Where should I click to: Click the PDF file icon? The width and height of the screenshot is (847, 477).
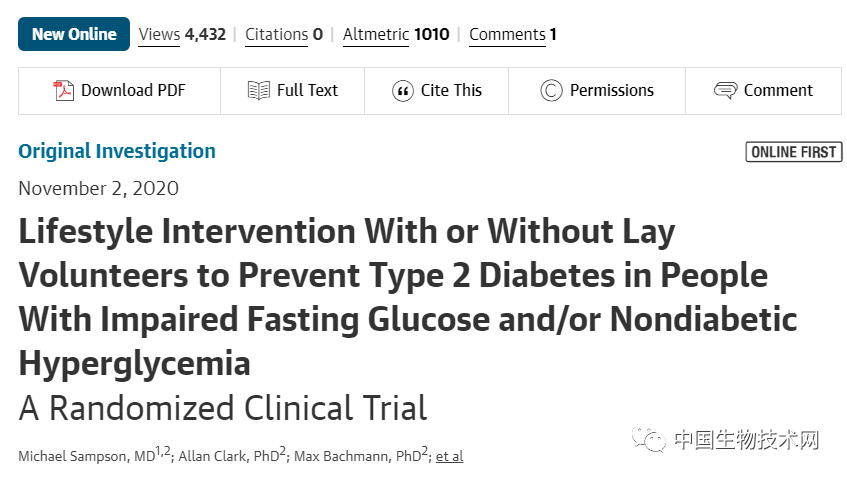pos(64,91)
